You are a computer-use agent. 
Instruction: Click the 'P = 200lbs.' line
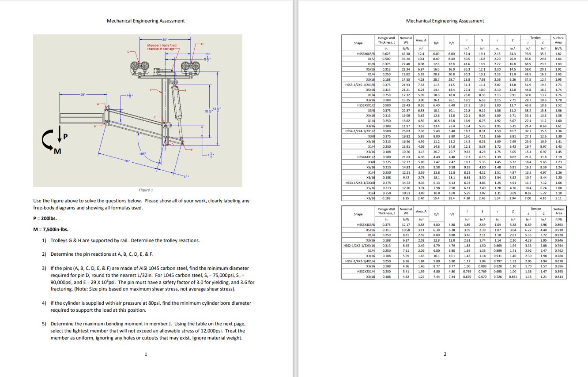coord(45,218)
